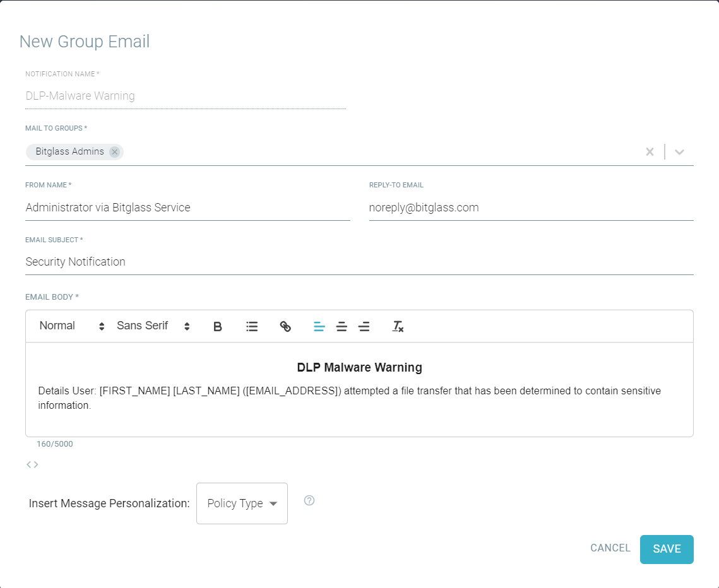Open the HTML code view with the angle brackets
Viewport: 719px width, 588px height.
(32, 464)
